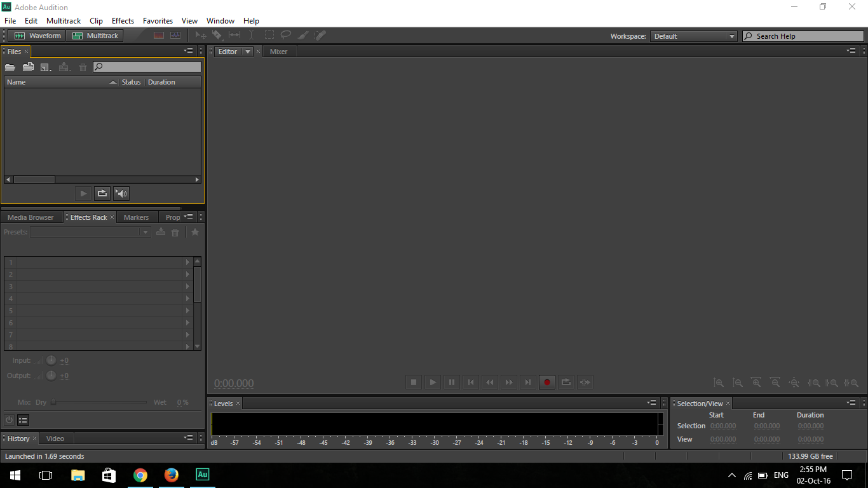Click the Import File icon in Files panel
The image size is (868, 488).
(x=28, y=67)
